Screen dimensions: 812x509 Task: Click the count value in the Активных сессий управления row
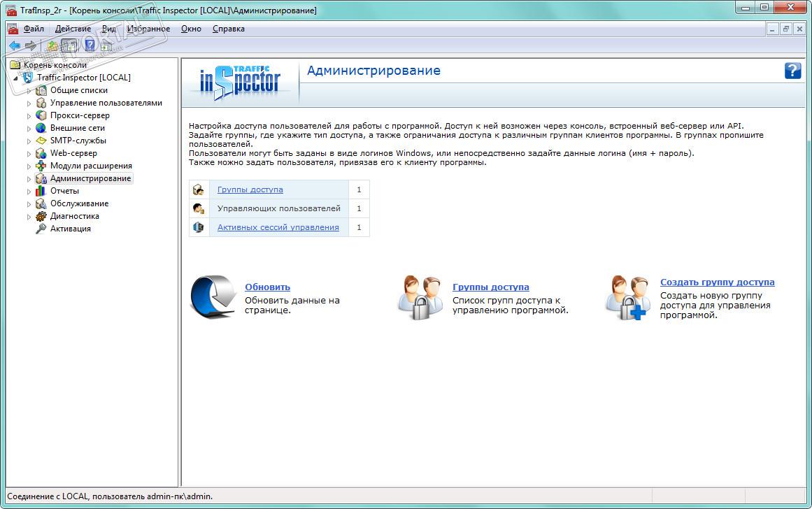(x=359, y=227)
